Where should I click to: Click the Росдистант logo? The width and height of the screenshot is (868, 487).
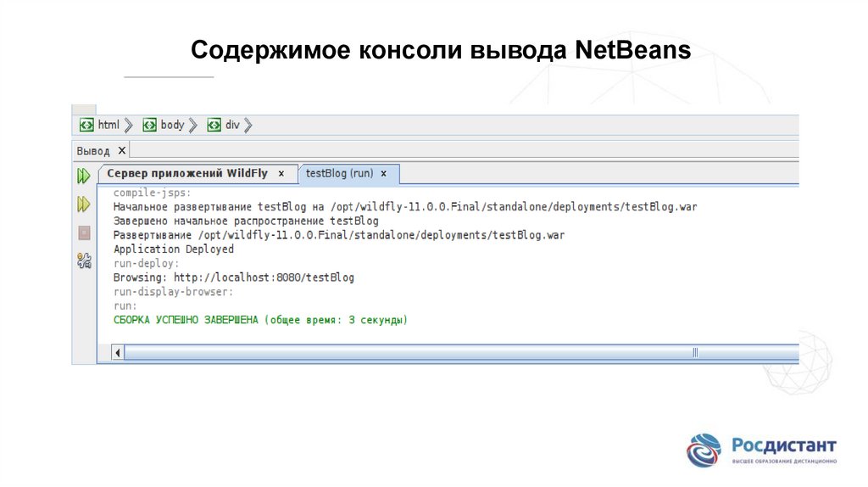click(x=761, y=450)
